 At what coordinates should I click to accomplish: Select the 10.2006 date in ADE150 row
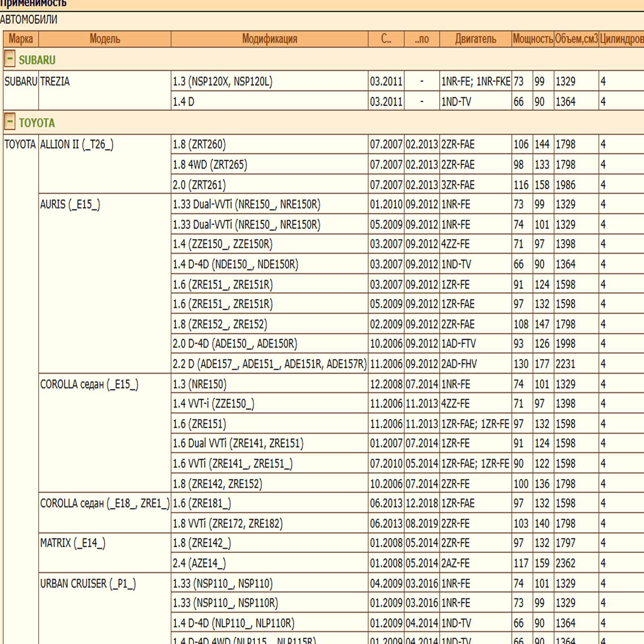(x=386, y=344)
